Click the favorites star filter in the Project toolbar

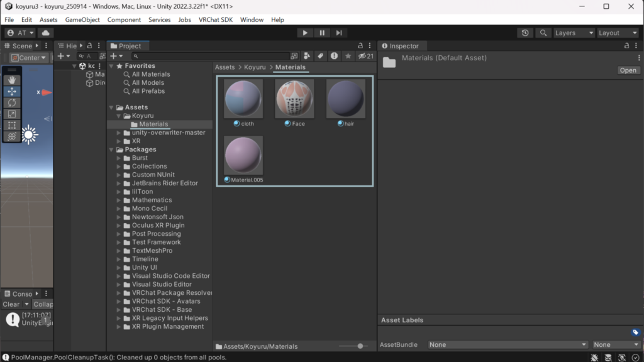tap(348, 56)
